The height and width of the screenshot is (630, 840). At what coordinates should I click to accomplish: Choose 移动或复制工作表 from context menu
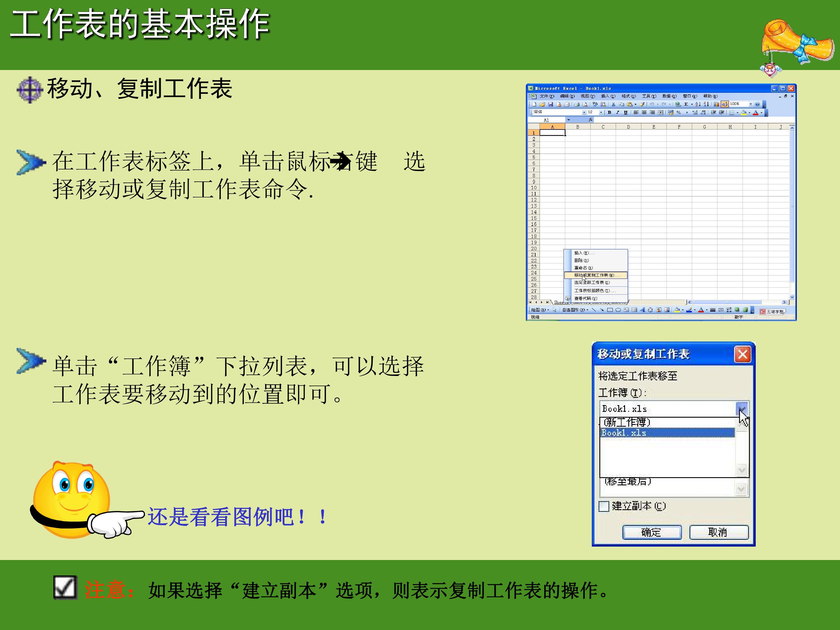[596, 275]
